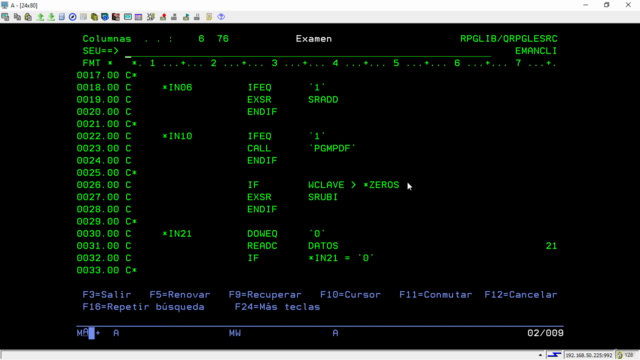This screenshot has width=640, height=360.
Task: Click the ENDIF on line 0020
Action: click(262, 112)
